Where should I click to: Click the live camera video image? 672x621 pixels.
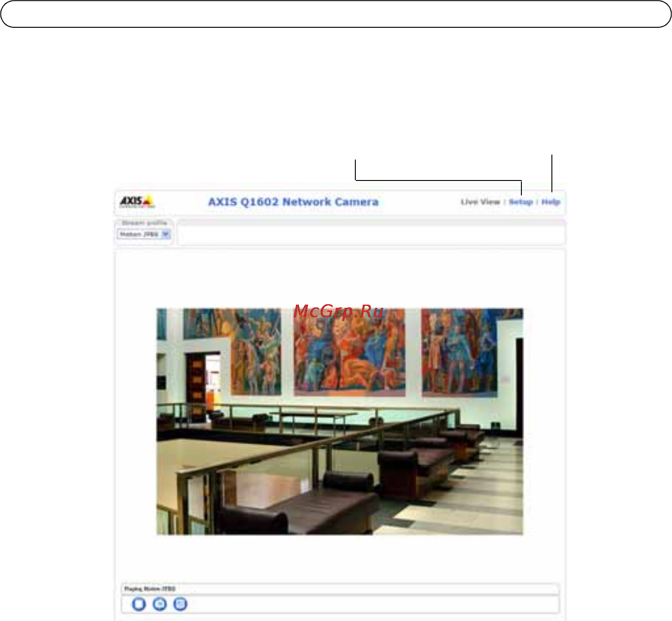(340, 421)
